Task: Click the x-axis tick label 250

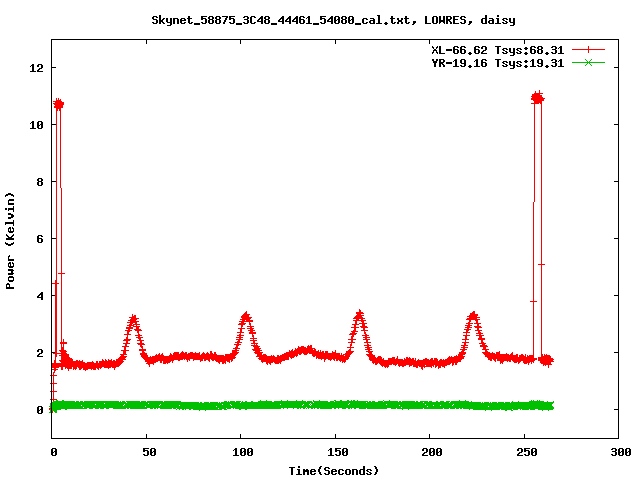Action: click(x=527, y=452)
